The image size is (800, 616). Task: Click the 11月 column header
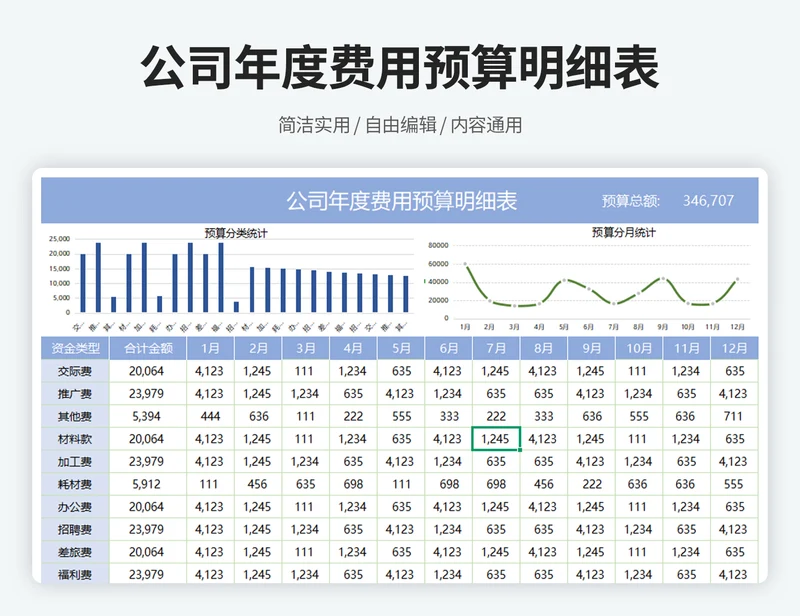[x=686, y=349]
